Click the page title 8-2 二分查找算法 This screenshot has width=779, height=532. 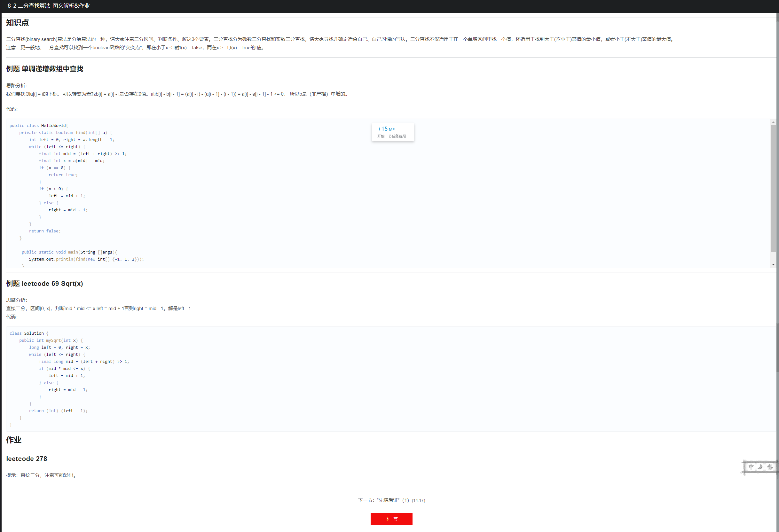point(49,6)
